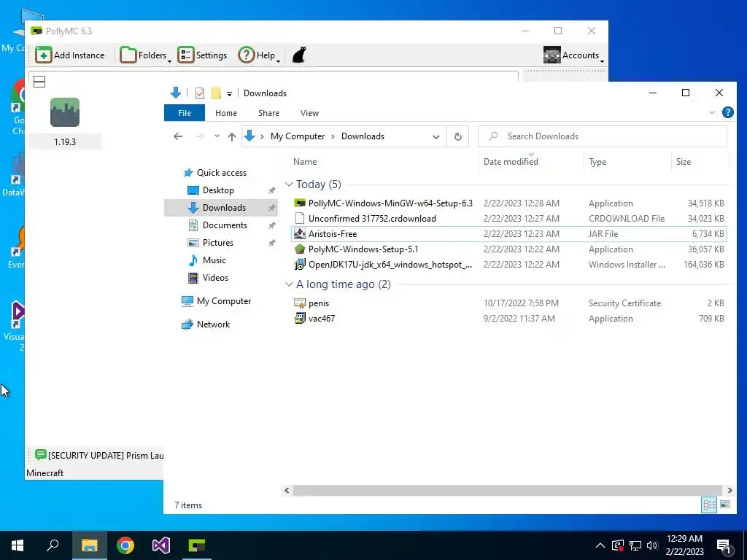
Task: Open the recent locations dropdown
Action: point(217,136)
